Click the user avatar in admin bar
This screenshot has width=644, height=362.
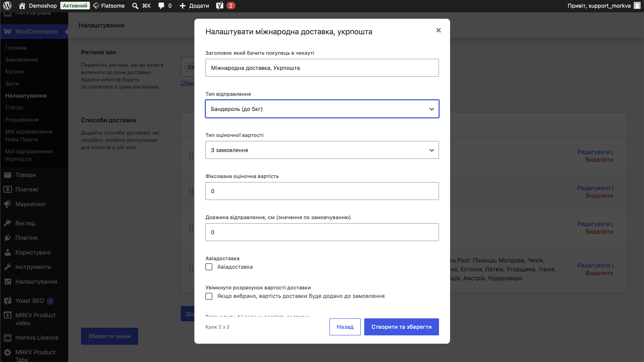[x=637, y=6]
